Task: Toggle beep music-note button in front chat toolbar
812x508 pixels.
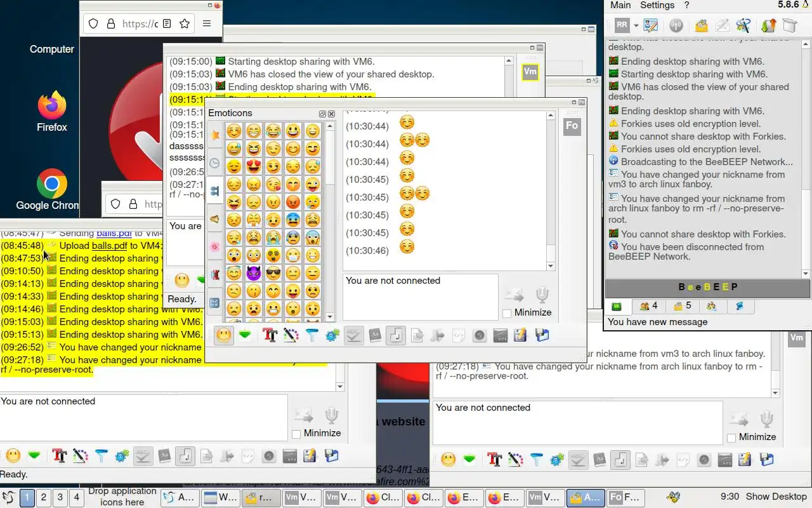Action: pyautogui.click(x=396, y=335)
